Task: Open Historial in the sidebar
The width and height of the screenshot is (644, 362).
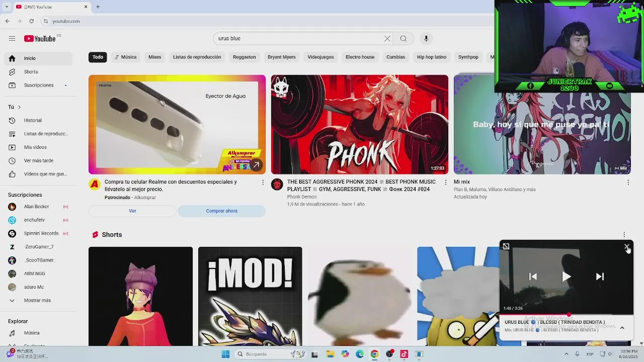Action: point(38,121)
